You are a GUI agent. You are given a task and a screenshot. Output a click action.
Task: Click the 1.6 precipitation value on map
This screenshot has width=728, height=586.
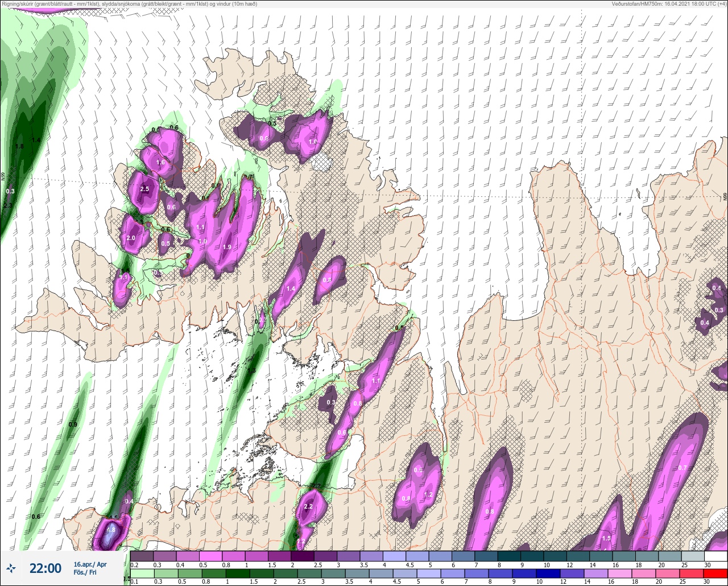[160, 162]
